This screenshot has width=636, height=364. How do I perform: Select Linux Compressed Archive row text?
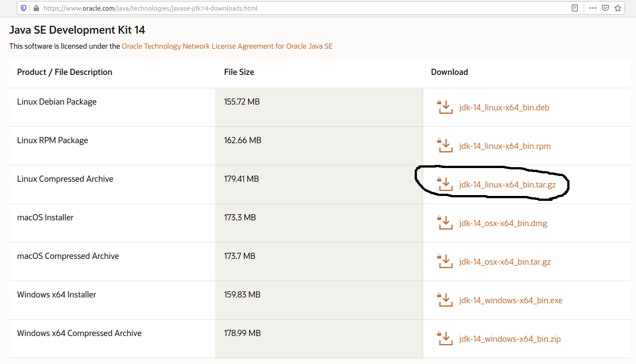65,179
